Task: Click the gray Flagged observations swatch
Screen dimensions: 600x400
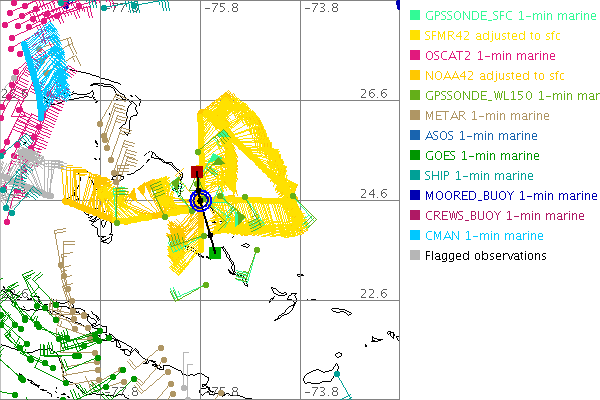Action: [415, 256]
